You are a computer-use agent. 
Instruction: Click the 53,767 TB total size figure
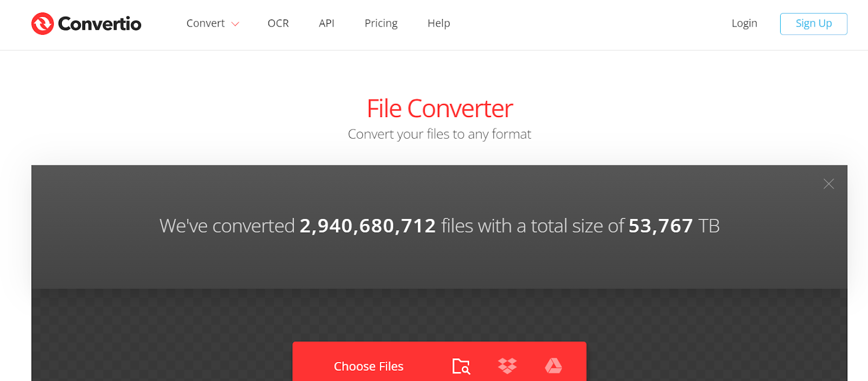(x=674, y=225)
